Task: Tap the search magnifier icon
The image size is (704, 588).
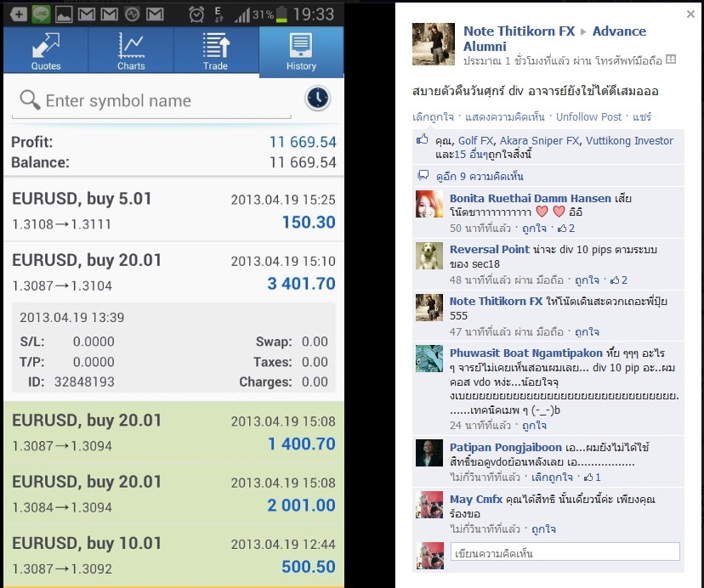Action: coord(30,100)
